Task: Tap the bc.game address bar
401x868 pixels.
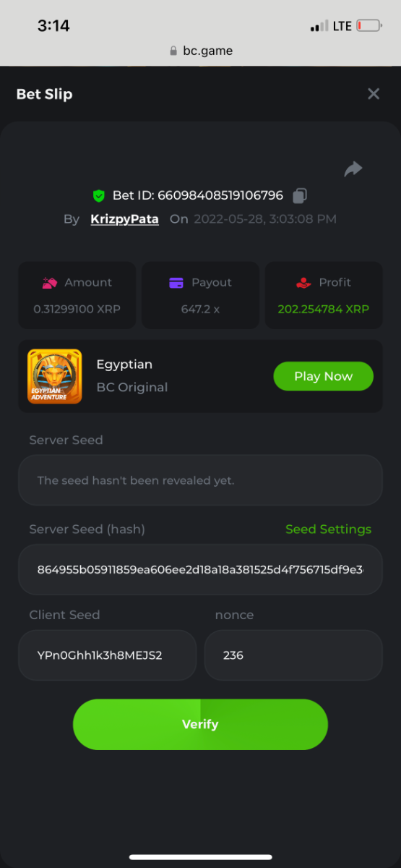Action: pos(200,51)
